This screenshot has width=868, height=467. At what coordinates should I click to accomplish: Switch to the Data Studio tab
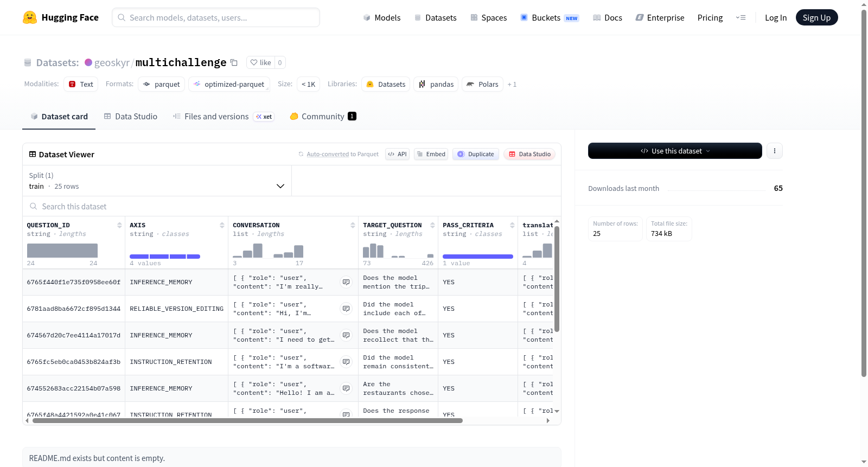click(131, 116)
